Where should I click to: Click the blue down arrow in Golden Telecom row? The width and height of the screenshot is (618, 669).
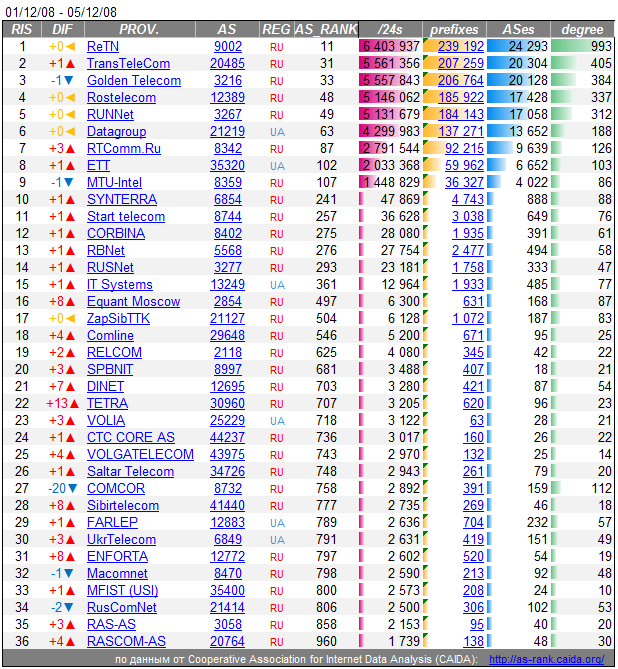[68, 80]
